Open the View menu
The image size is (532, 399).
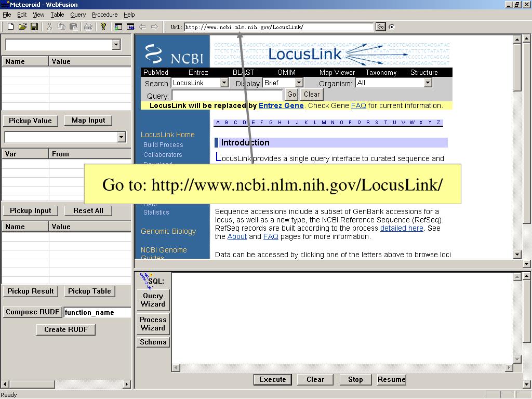[x=38, y=15]
